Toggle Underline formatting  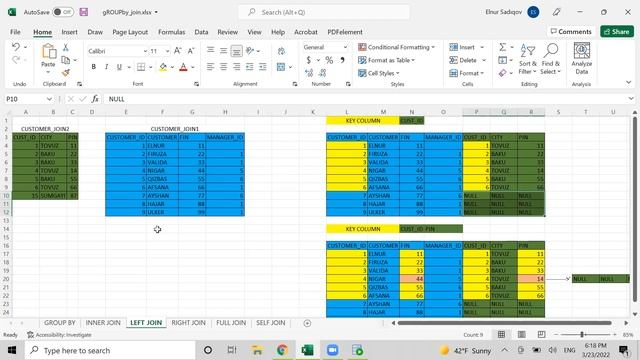tap(119, 67)
